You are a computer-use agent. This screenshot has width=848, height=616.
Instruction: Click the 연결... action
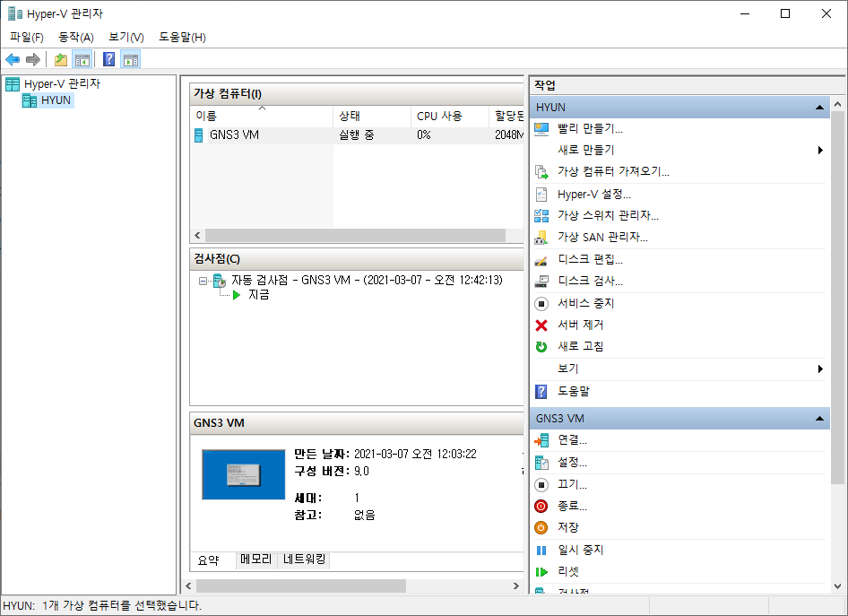[x=572, y=440]
